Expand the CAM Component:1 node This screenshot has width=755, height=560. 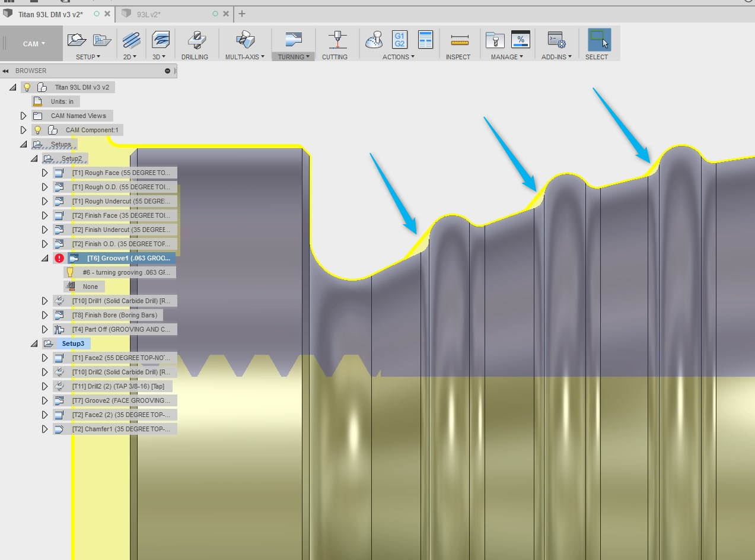point(24,130)
